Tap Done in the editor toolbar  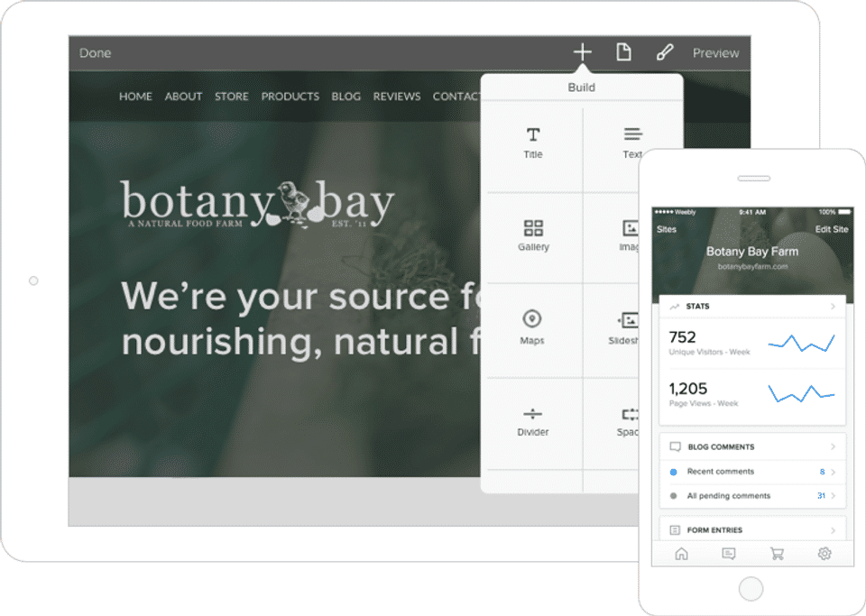tap(95, 53)
